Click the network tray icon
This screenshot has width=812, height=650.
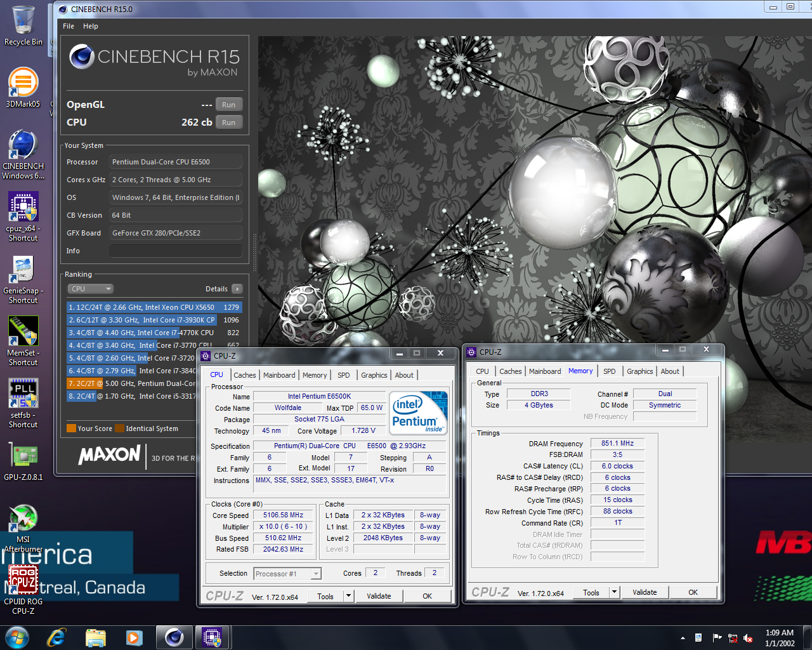point(733,638)
